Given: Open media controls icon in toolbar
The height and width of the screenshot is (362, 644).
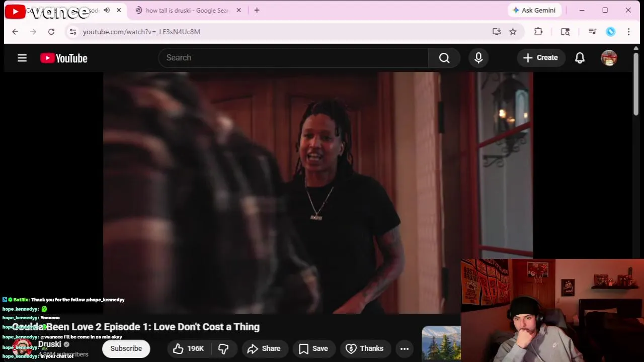Looking at the screenshot, I should pos(592,32).
